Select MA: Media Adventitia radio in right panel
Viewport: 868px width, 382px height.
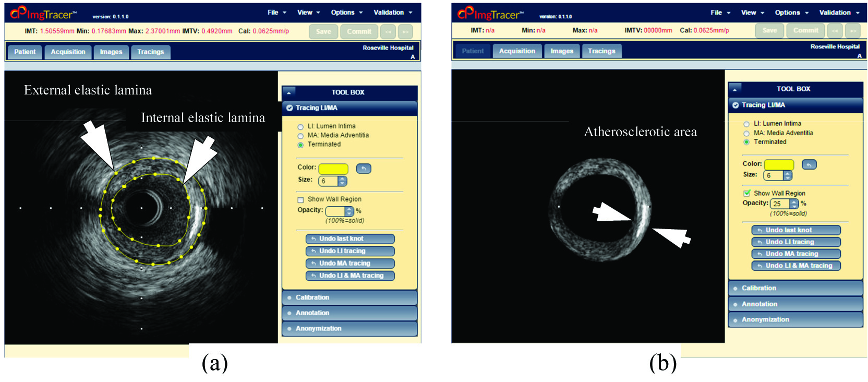746,134
